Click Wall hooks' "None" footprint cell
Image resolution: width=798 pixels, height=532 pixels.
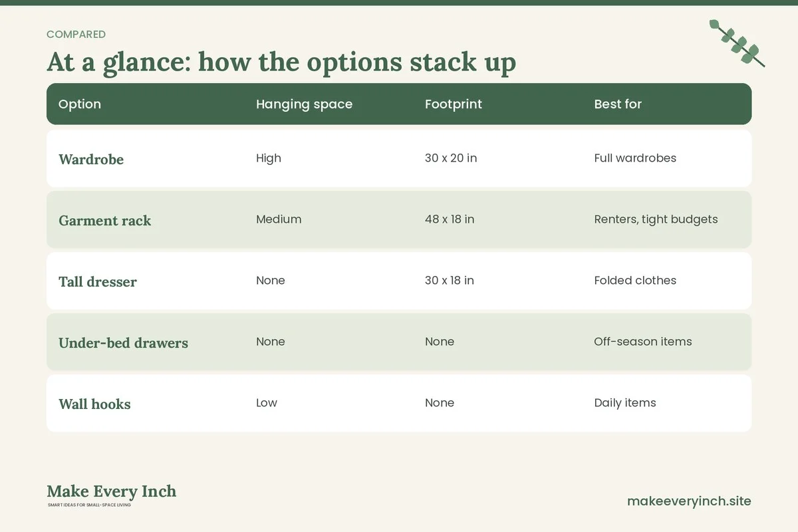(x=440, y=403)
